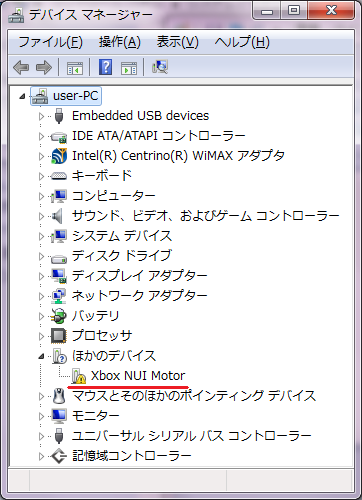Viewport: 362px width, 500px height.
Task: Open the ファイル(F) menu
Action: tap(50, 42)
